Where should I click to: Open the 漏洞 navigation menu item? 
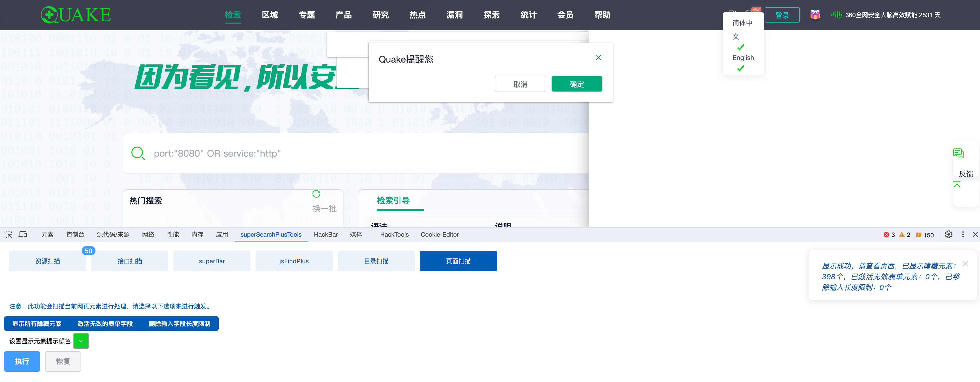pyautogui.click(x=454, y=15)
